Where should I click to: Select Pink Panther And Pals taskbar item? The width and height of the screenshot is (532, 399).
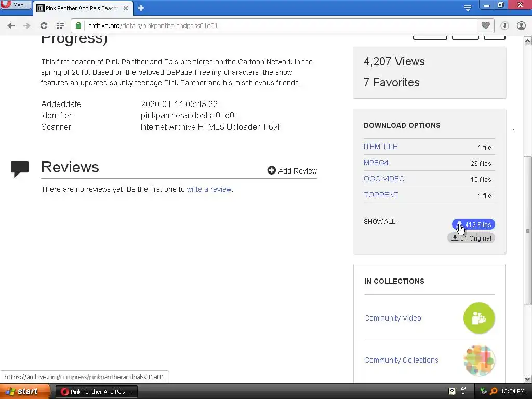click(96, 392)
